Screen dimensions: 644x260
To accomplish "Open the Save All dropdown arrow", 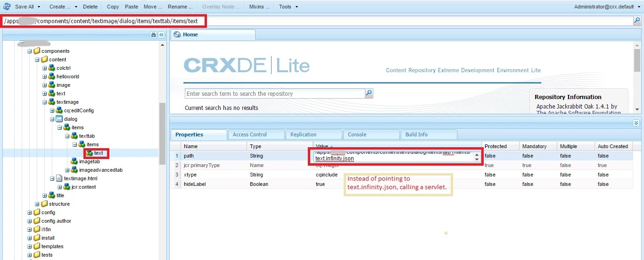I will pos(39,7).
